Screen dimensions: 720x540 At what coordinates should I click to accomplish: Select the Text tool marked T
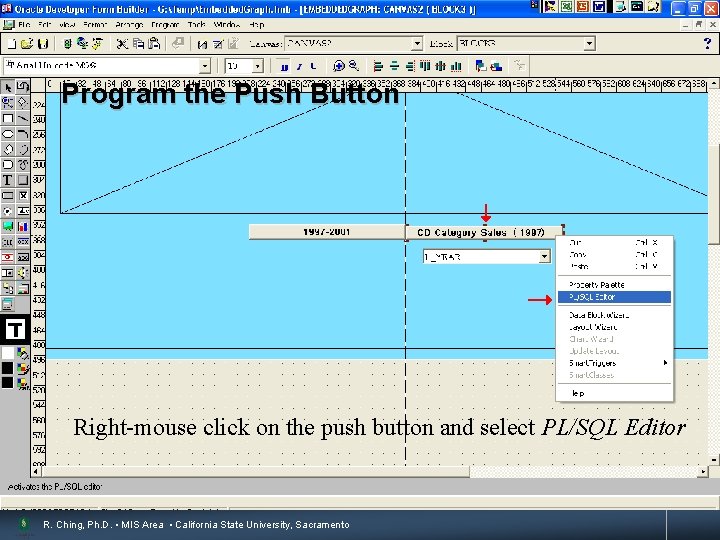tap(8, 180)
